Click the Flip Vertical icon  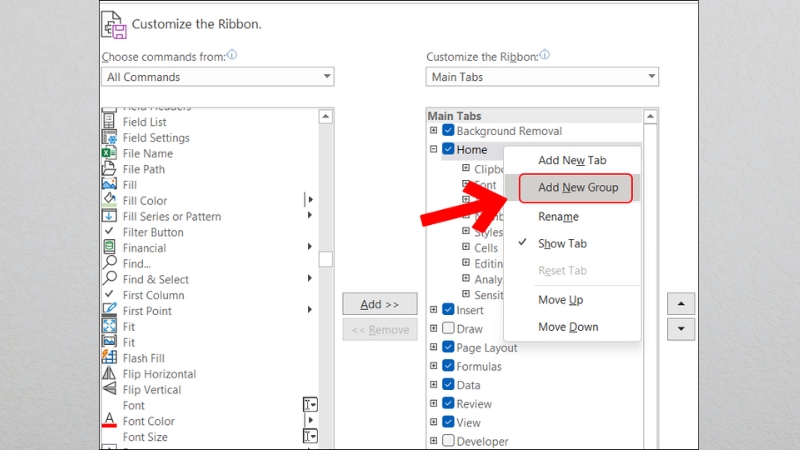109,390
